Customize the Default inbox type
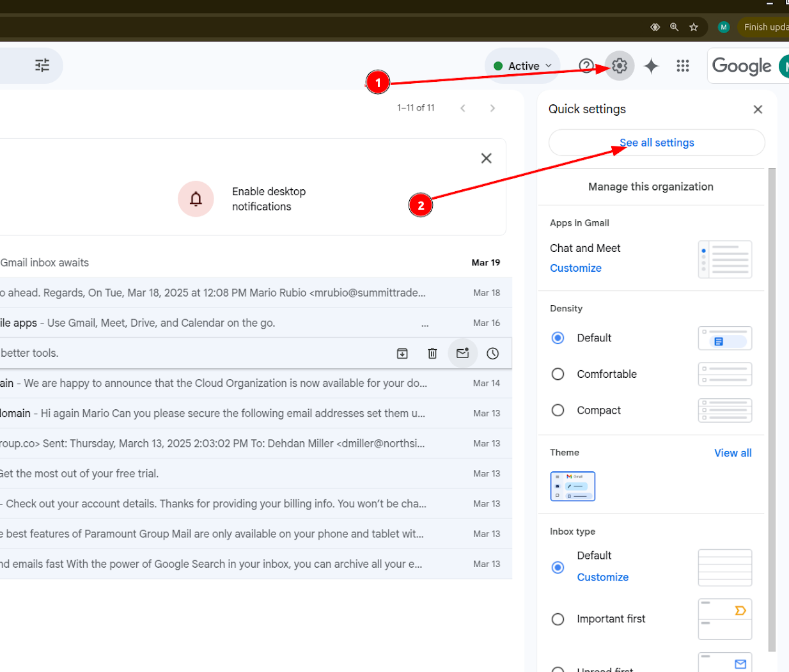This screenshot has width=789, height=672. tap(602, 577)
